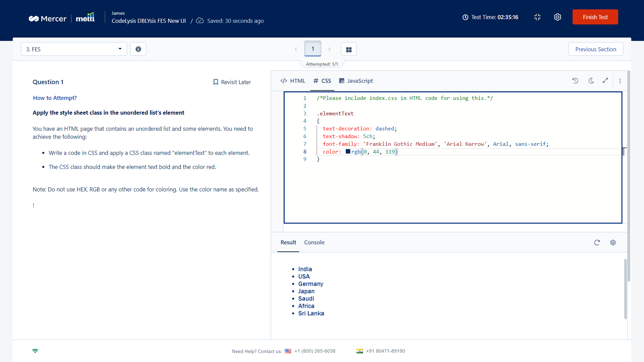Open the 3. FES section dropdown
The image size is (644, 362).
[74, 49]
